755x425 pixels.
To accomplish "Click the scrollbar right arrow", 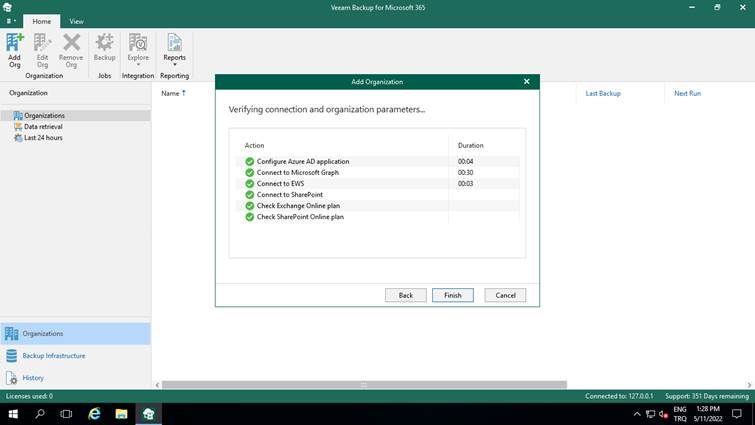I will [749, 385].
